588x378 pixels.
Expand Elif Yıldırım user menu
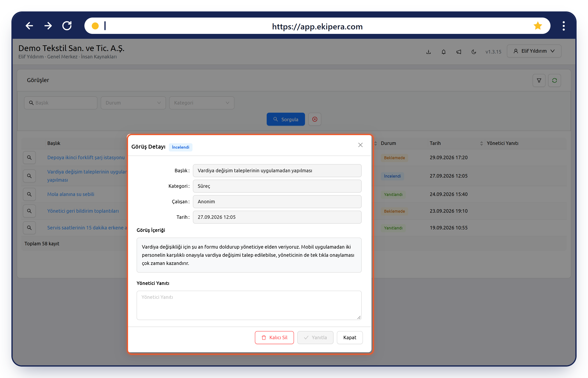tap(534, 51)
